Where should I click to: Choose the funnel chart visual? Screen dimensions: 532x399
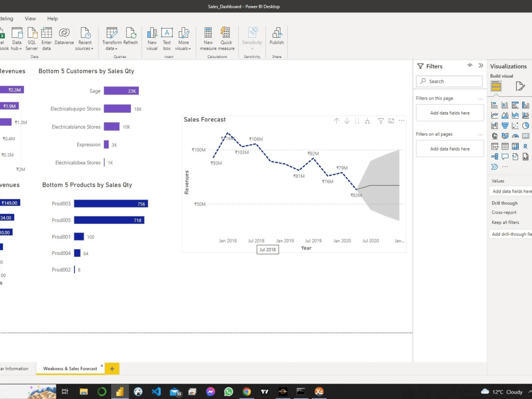pos(505,125)
